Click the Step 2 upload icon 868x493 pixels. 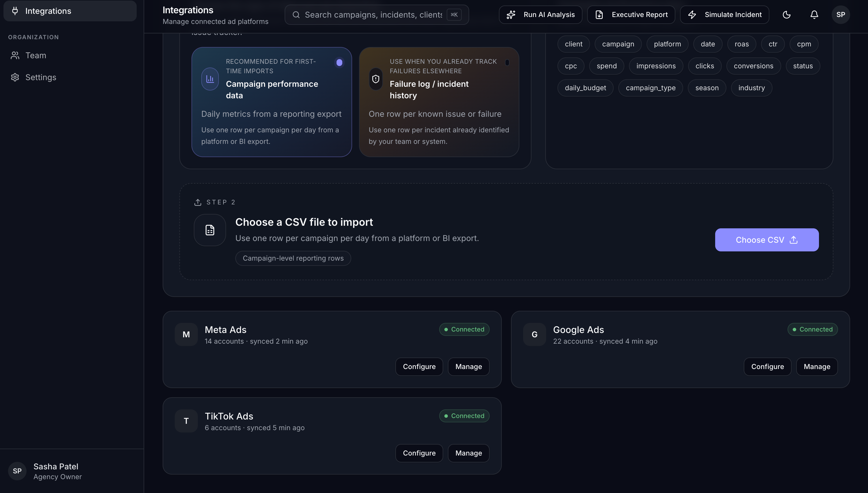point(198,202)
